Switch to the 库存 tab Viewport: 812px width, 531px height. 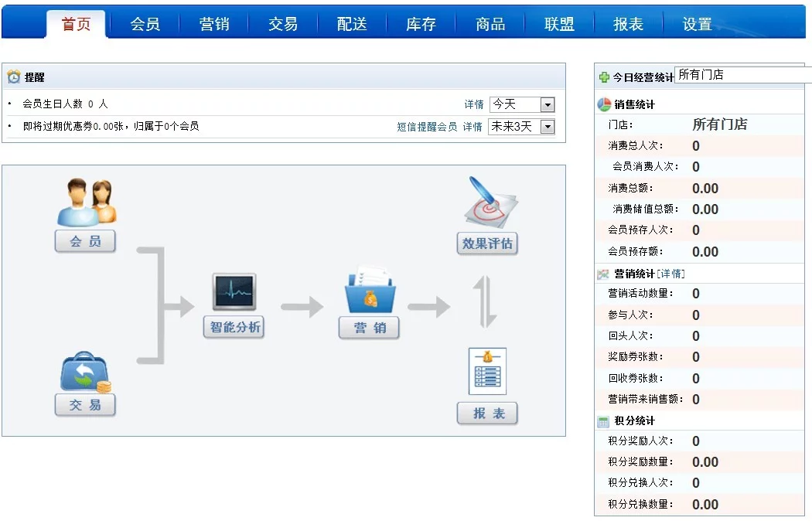pos(421,24)
